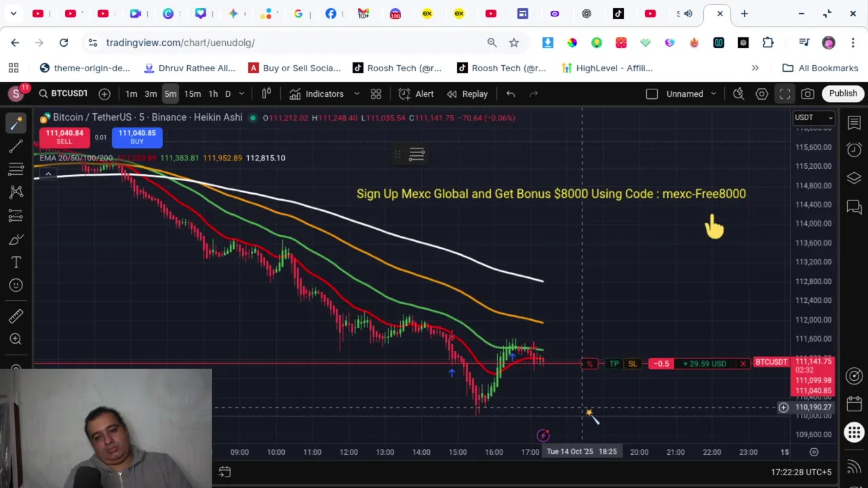868x488 pixels.
Task: Toggle the layout name checkbox beside Unnamed
Action: coord(652,94)
